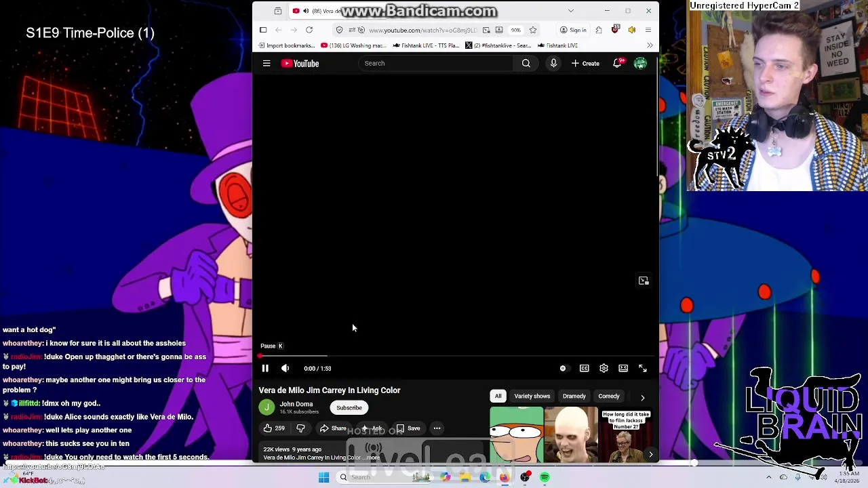
Task: Switch to theater mode
Action: tap(623, 368)
